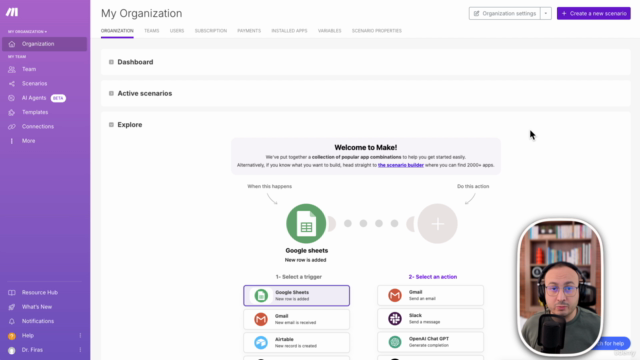This screenshot has height=360, width=640.
Task: Switch to the Variables tab
Action: click(x=329, y=31)
